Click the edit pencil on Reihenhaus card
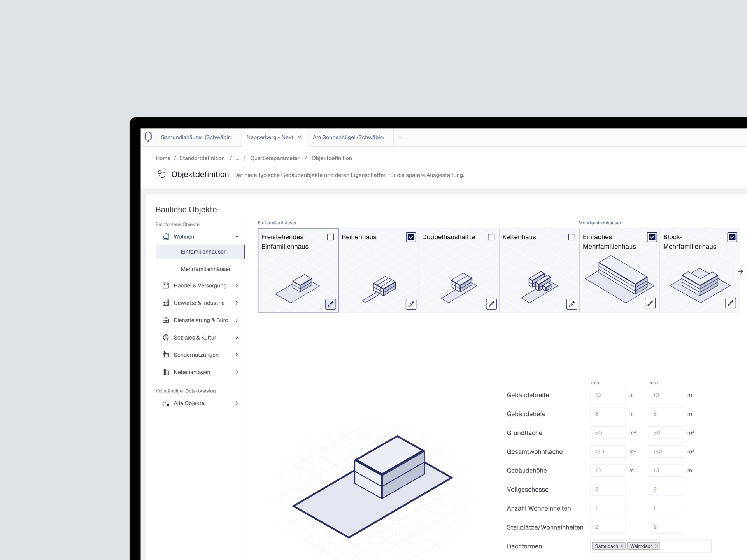Image resolution: width=747 pixels, height=560 pixels. 411,304
